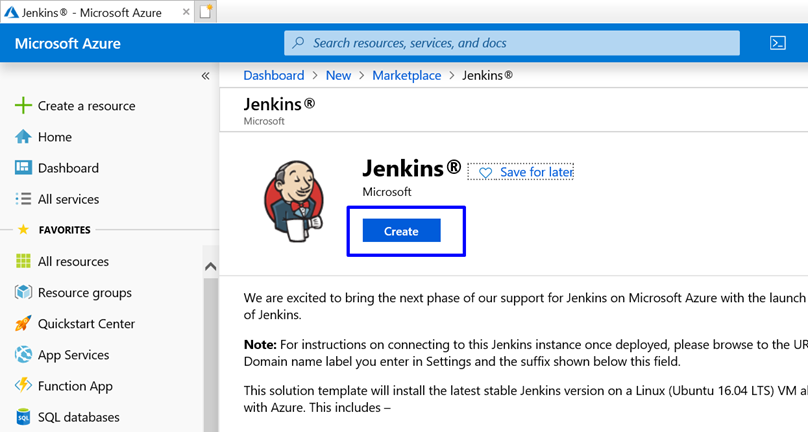This screenshot has width=808, height=432.
Task: Open Home in the sidebar
Action: coord(55,137)
